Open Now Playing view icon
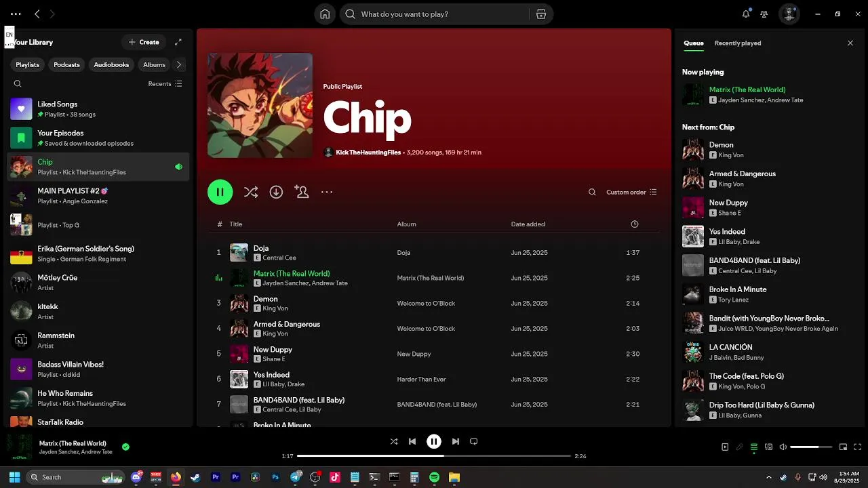The height and width of the screenshot is (488, 868). [x=725, y=447]
